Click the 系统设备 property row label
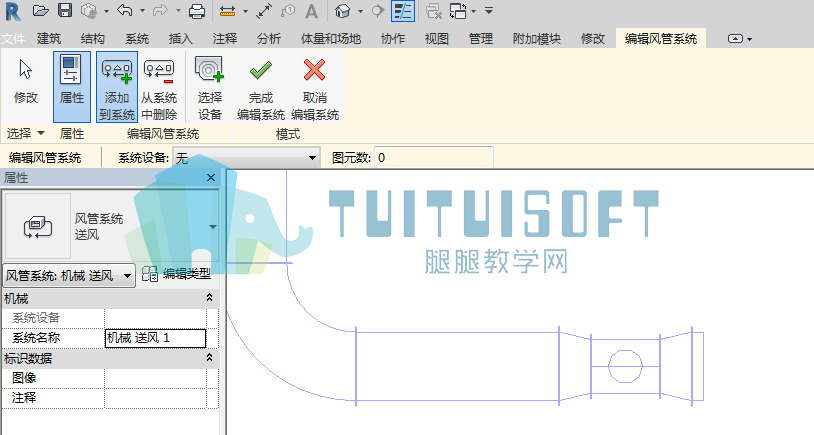The height and width of the screenshot is (435, 814). tap(36, 318)
